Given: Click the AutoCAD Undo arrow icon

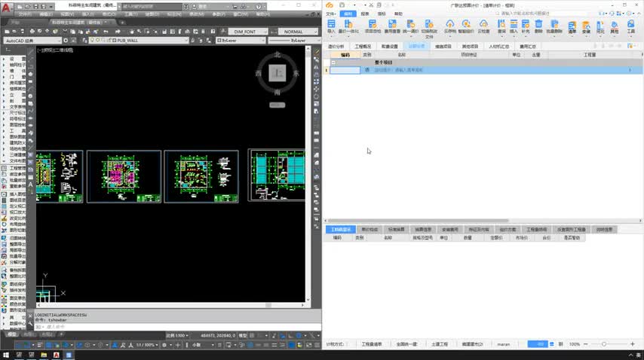Looking at the screenshot, I should tap(106, 32).
